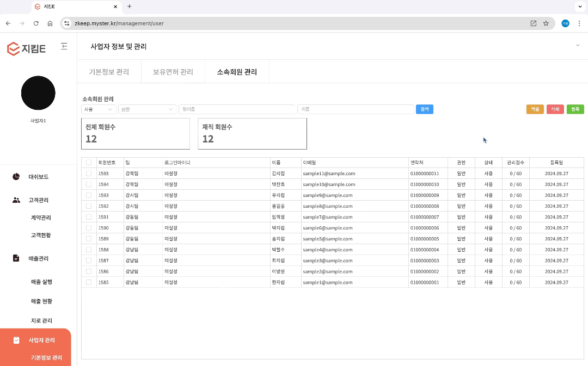588x366 pixels.
Task: Open the 사용 status dropdown
Action: tap(99, 109)
